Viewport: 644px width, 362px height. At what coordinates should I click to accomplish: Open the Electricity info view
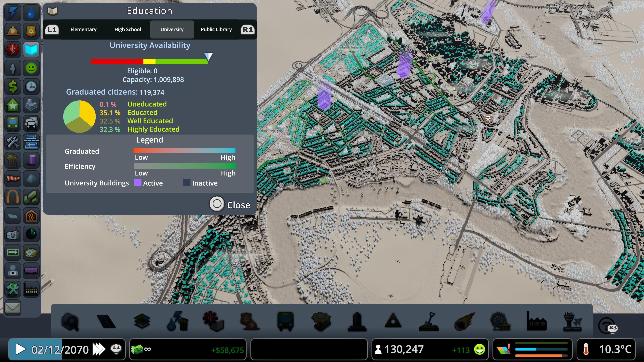[x=13, y=13]
